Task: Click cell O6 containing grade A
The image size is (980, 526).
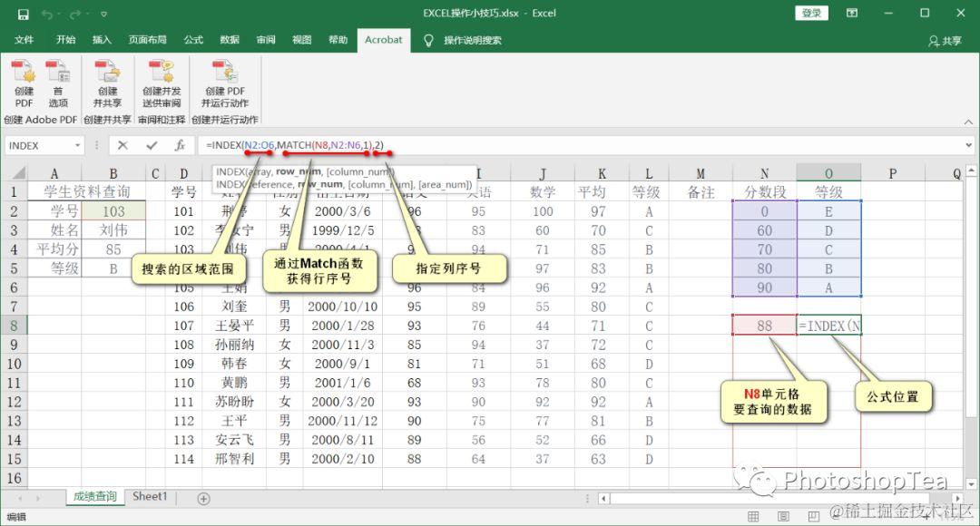Action: tap(829, 287)
